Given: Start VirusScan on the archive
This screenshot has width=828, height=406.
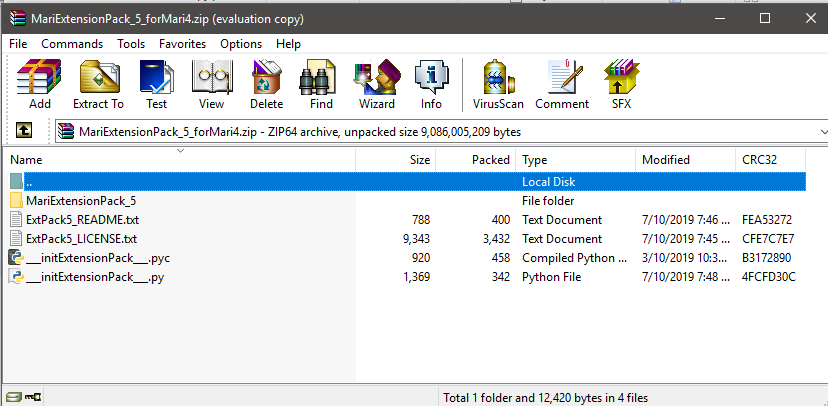Looking at the screenshot, I should tap(497, 84).
